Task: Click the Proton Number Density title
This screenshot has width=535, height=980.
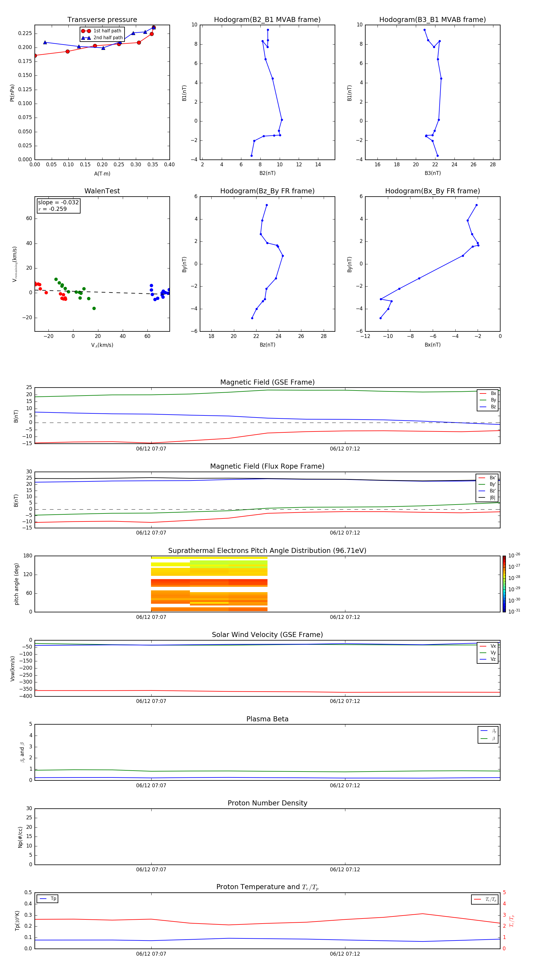Action: 267,804
